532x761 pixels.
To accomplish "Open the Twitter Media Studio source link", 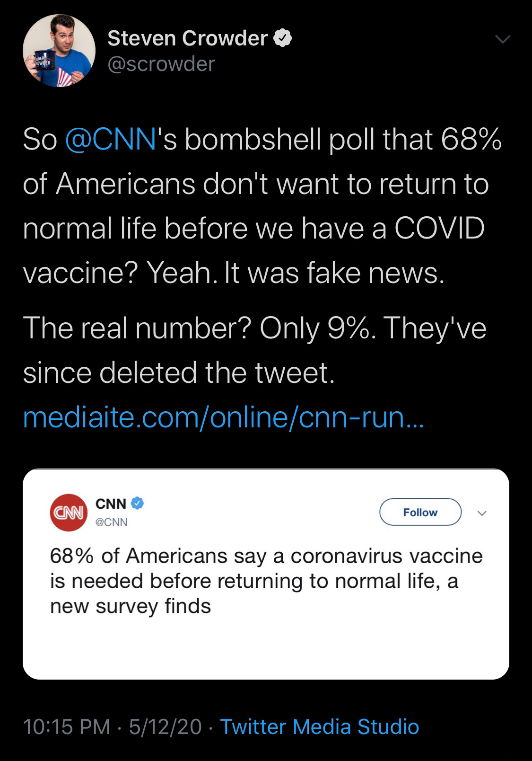I will coord(320,726).
